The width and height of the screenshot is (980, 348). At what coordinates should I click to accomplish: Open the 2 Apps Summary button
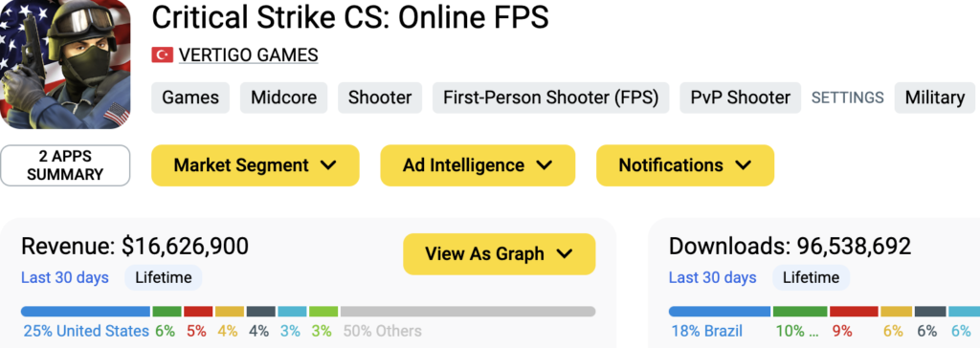point(65,165)
